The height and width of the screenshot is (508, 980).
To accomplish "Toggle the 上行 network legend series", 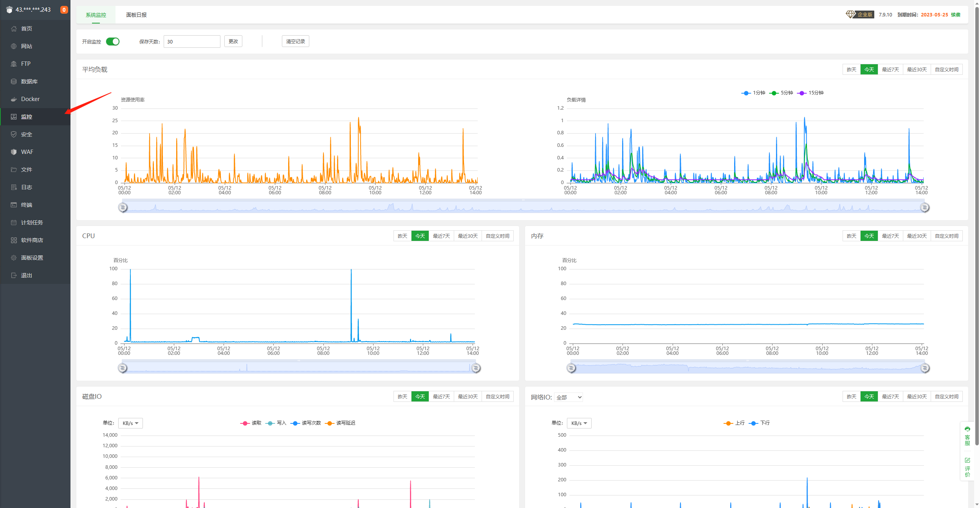I will [734, 423].
